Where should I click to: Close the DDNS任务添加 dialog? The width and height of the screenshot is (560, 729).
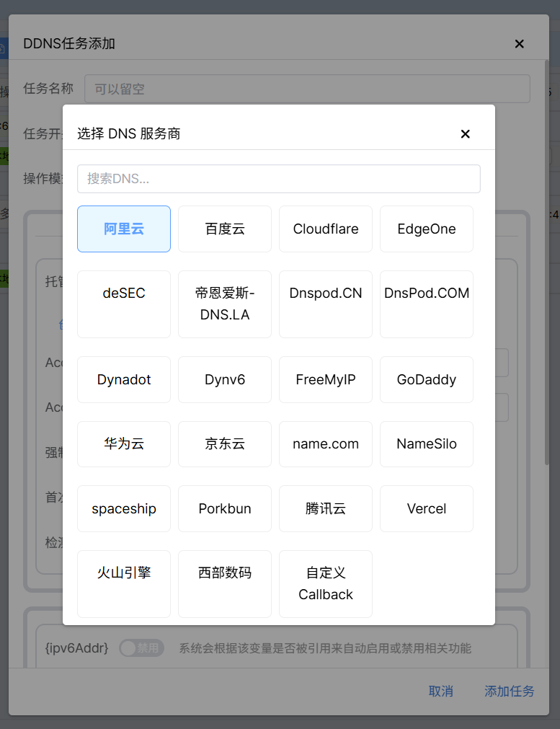pos(520,44)
